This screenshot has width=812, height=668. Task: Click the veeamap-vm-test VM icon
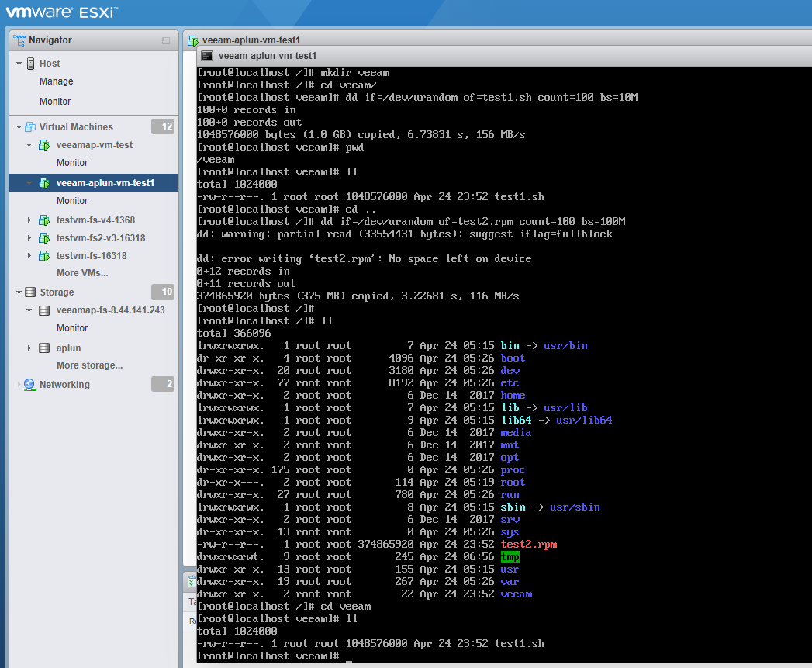(44, 145)
